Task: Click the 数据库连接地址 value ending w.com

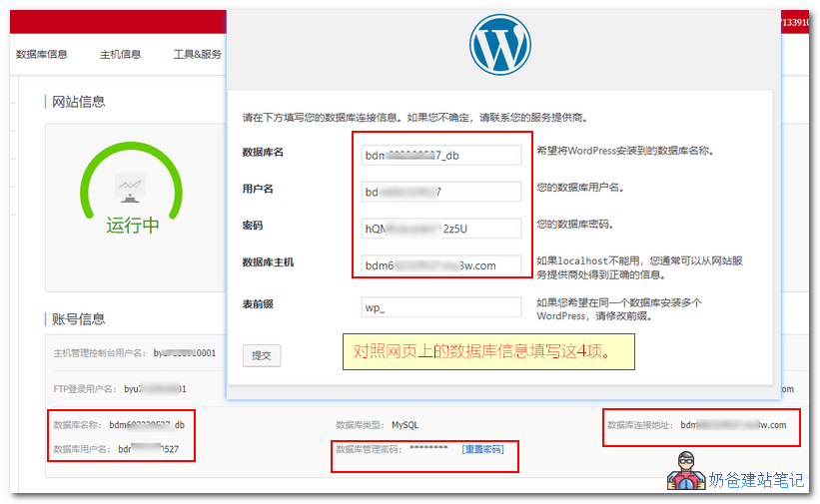Action: click(x=733, y=425)
